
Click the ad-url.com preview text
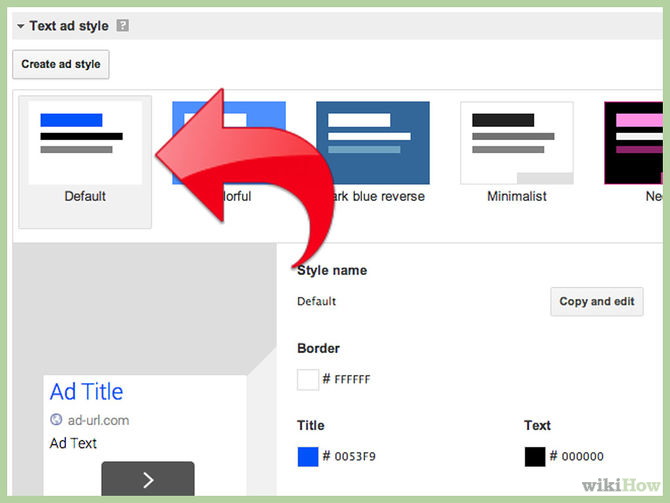click(x=98, y=420)
